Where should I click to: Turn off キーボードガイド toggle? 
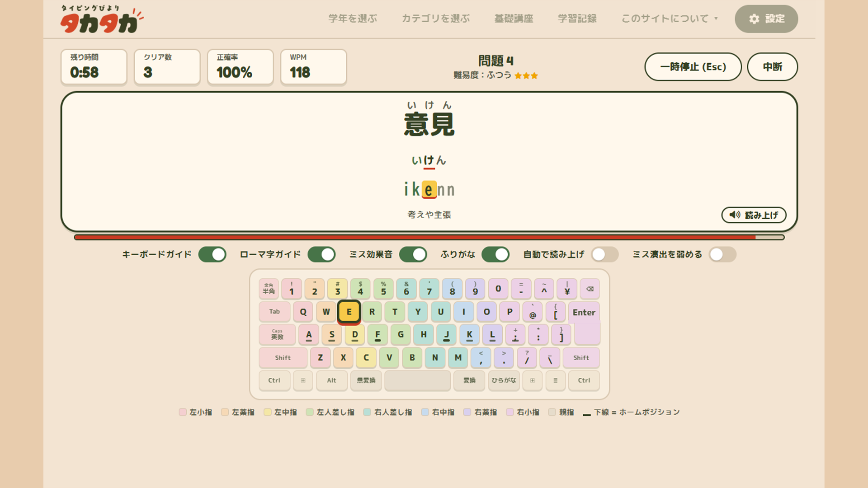pos(212,254)
